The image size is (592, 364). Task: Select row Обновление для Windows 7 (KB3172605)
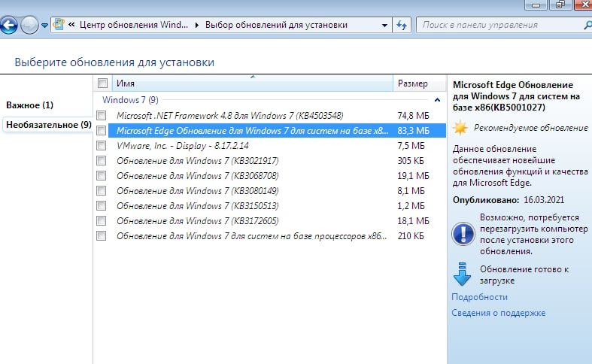pos(198,221)
